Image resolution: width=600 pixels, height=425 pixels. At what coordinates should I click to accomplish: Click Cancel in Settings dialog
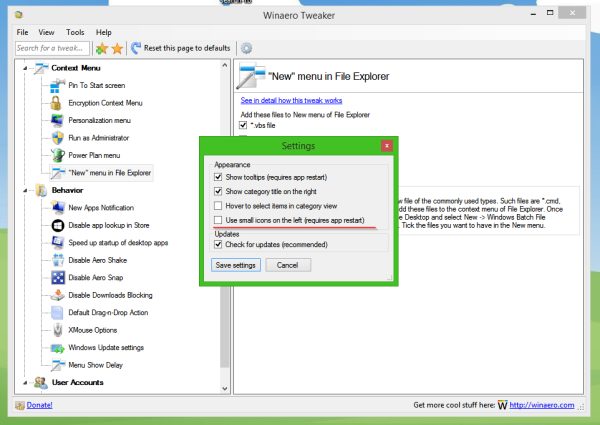pyautogui.click(x=288, y=265)
